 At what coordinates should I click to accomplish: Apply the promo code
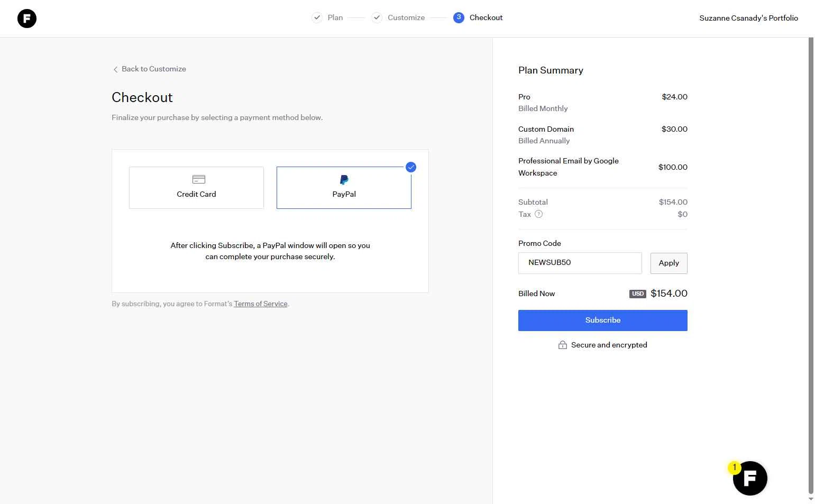(x=669, y=263)
